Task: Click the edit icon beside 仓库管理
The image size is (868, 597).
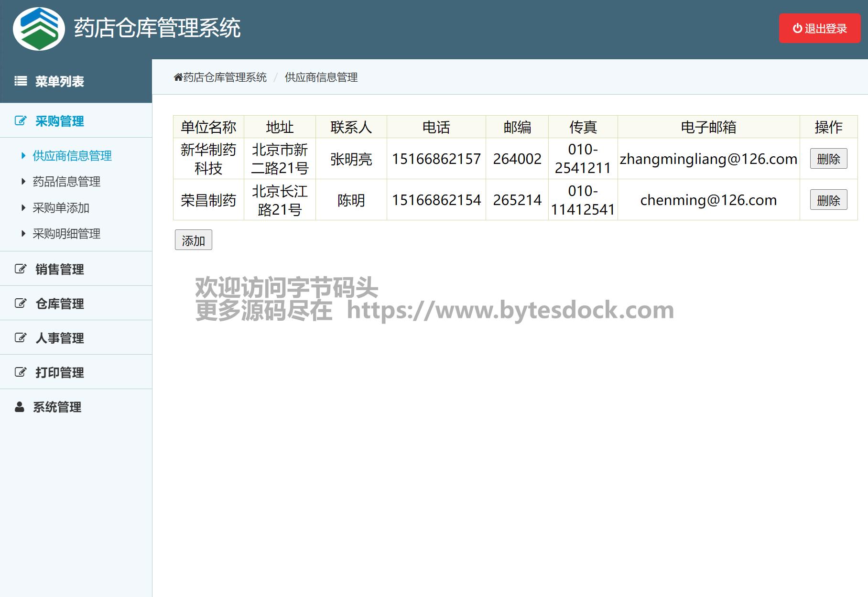Action: 21,304
